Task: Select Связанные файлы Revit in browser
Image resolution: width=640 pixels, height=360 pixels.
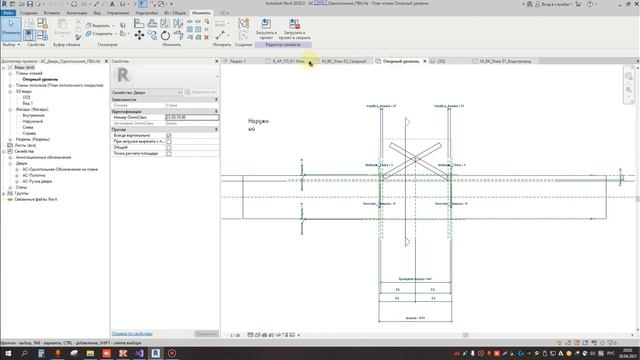Action: (36, 200)
